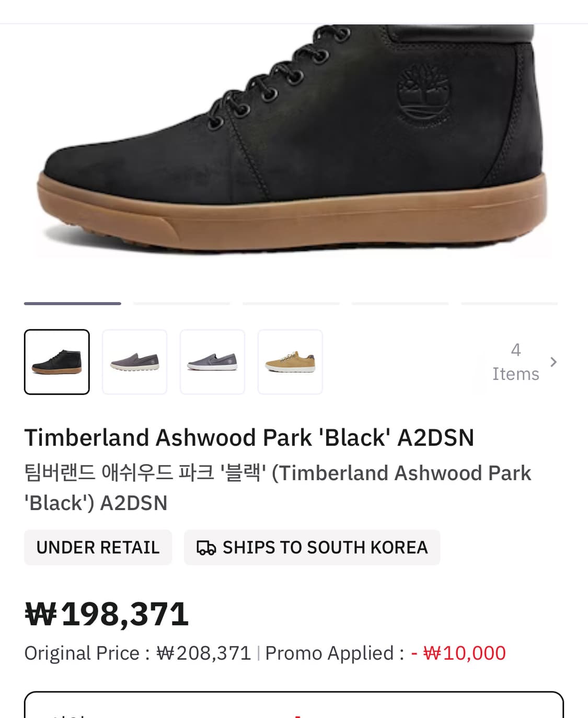Choose the gray slip-on with cream sole thumbnail
Image resolution: width=588 pixels, height=718 pixels.
pyautogui.click(x=135, y=362)
